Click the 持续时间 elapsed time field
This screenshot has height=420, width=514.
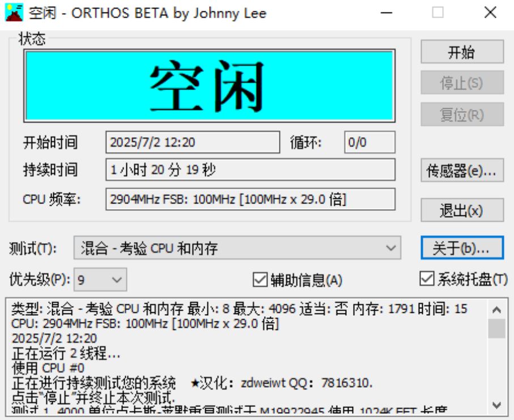pyautogui.click(x=250, y=169)
